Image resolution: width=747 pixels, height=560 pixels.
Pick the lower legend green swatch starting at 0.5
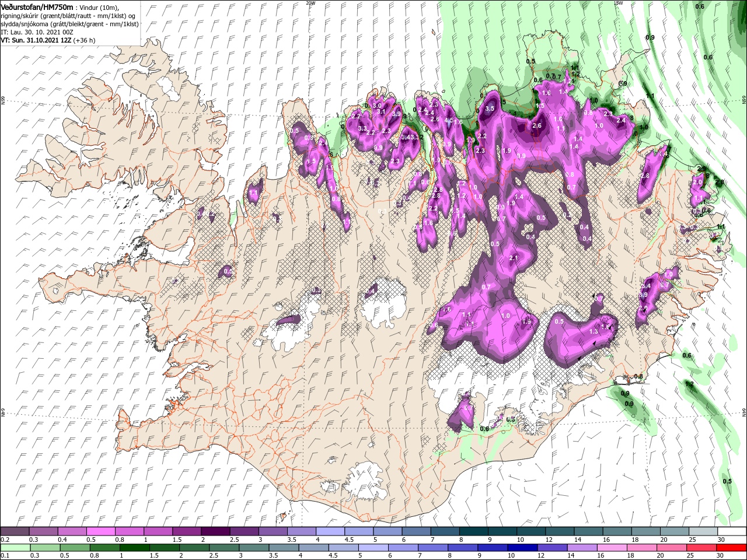pos(75,548)
